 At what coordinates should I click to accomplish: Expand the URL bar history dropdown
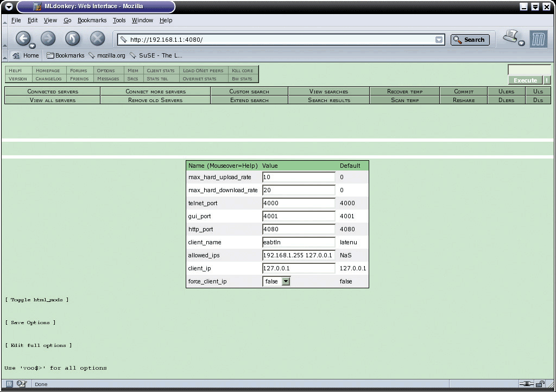439,40
